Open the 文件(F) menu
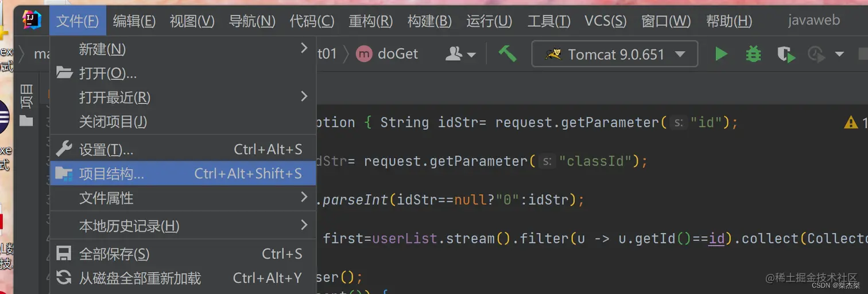This screenshot has width=868, height=294. coord(77,21)
